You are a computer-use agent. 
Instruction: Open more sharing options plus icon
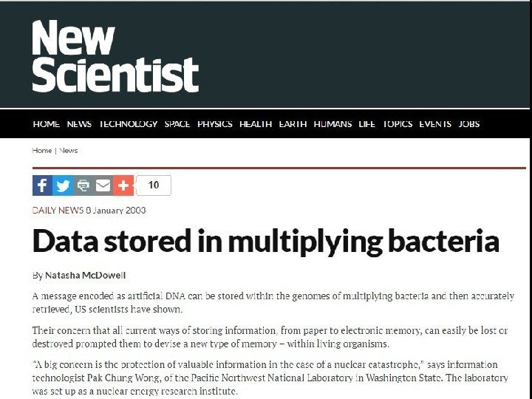tap(123, 185)
